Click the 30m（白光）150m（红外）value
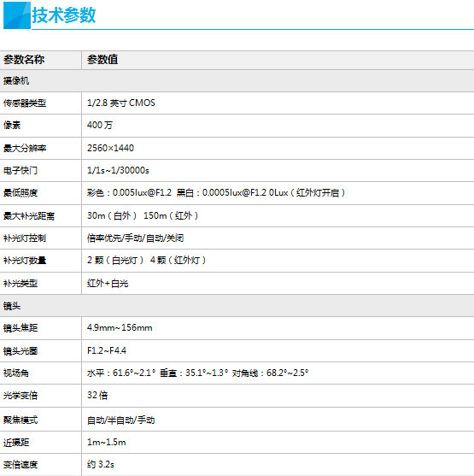 [x=143, y=215]
